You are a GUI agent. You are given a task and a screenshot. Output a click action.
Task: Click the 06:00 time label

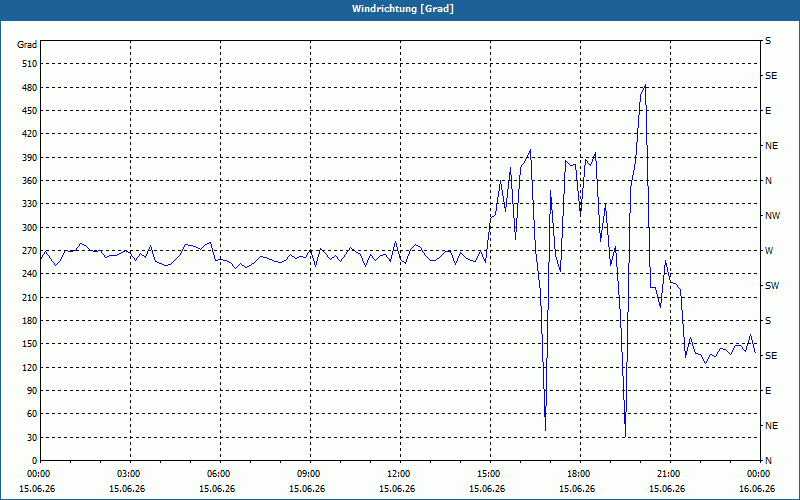(217, 474)
